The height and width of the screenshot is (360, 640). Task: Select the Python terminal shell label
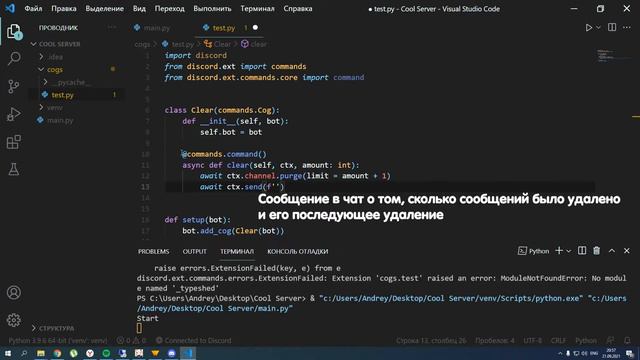533,251
